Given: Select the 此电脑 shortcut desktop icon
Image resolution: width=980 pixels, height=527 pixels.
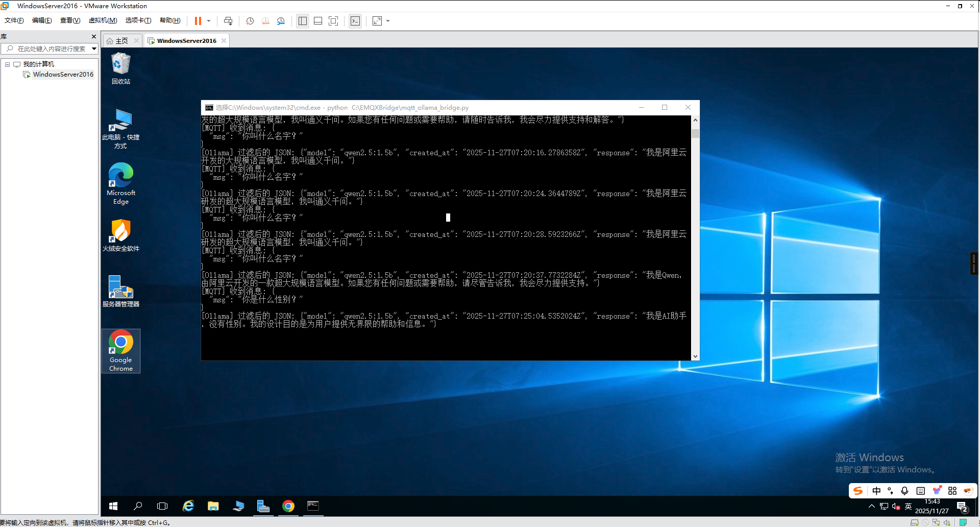Looking at the screenshot, I should [x=121, y=129].
